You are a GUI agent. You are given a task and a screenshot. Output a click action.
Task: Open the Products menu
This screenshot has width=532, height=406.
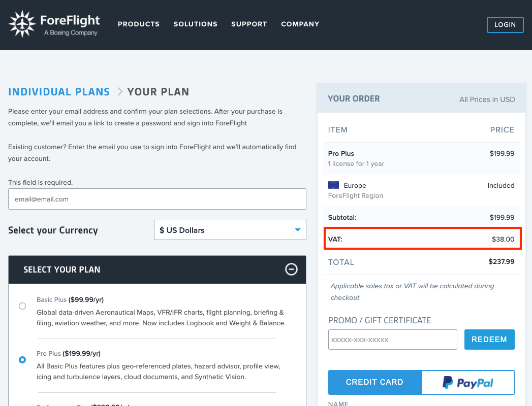point(138,24)
